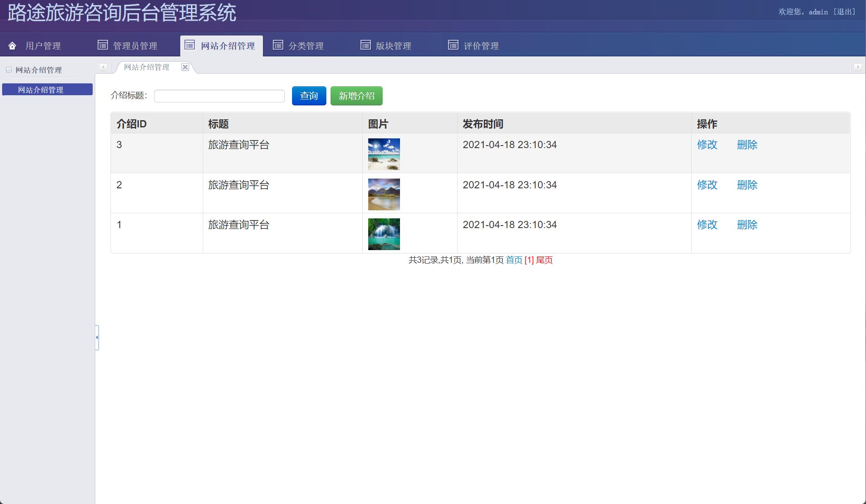866x504 pixels.
Task: Click the right tab-scroll arrow
Action: click(858, 67)
